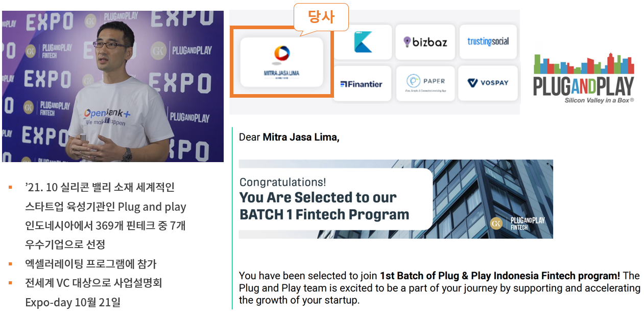
Task: Click the 'Expo-day 10월 21일' text line
Action: [73, 302]
